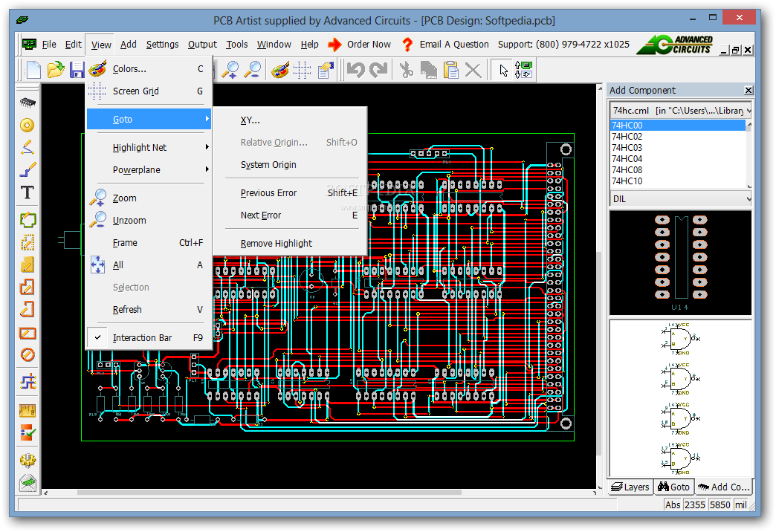Click the Design Rule Check icon
Image resolution: width=776 pixels, height=532 pixels.
[28, 432]
